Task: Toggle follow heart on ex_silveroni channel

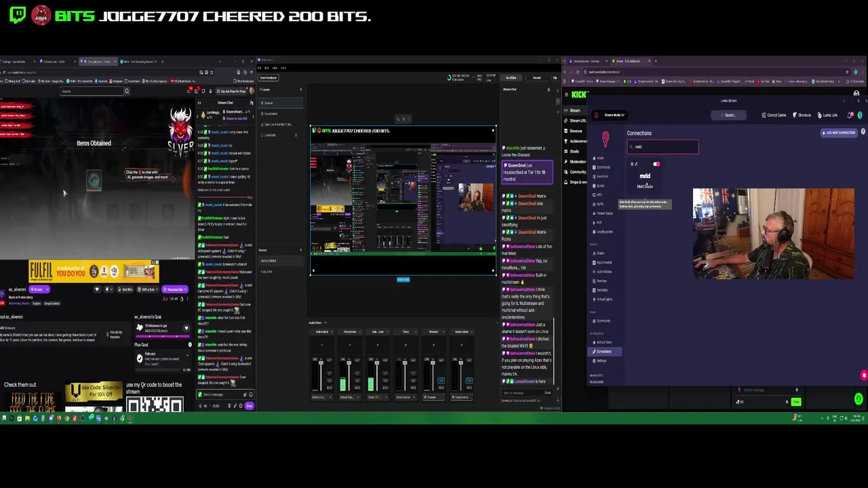Action: click(97, 289)
